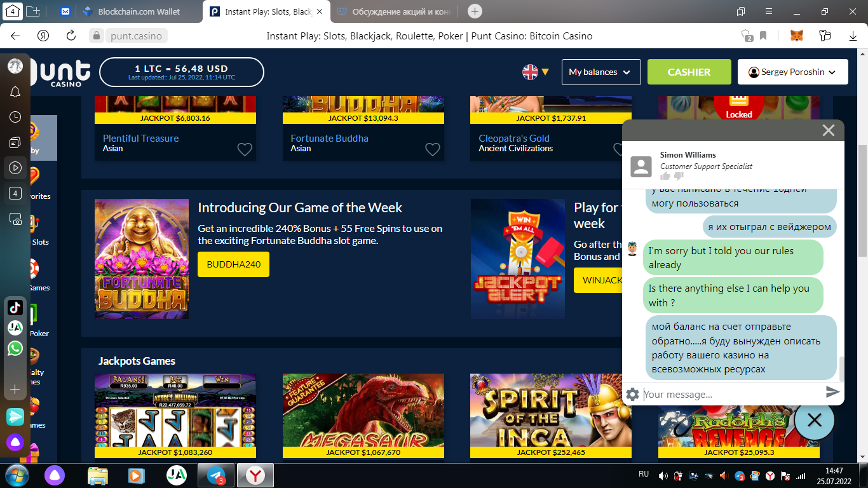
Task: Open the Aztec's Millions slot thumbnail
Action: [x=175, y=416]
